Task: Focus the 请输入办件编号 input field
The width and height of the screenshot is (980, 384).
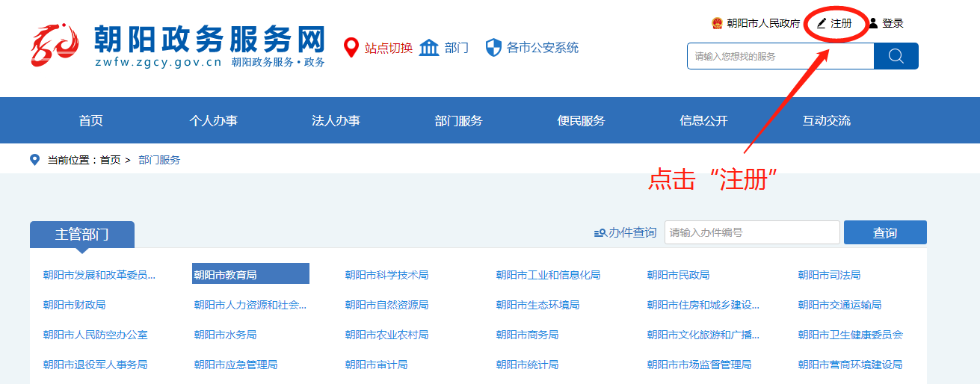Action: (x=752, y=232)
